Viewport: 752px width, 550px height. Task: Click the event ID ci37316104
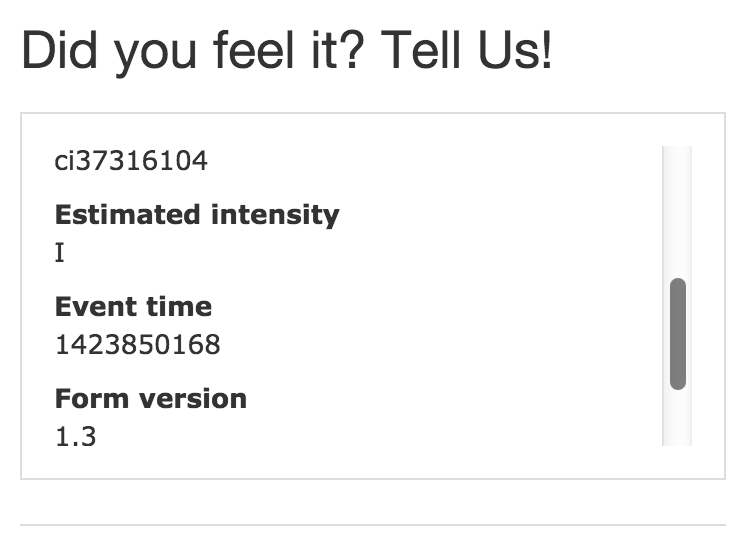(x=131, y=161)
